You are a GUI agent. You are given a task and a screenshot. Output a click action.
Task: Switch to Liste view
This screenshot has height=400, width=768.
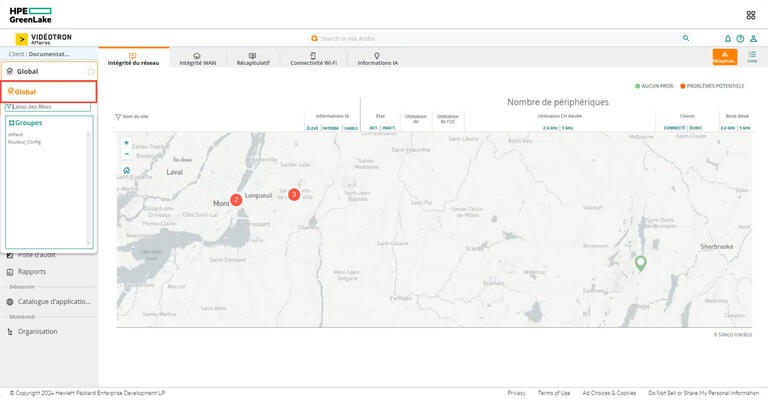tap(751, 57)
